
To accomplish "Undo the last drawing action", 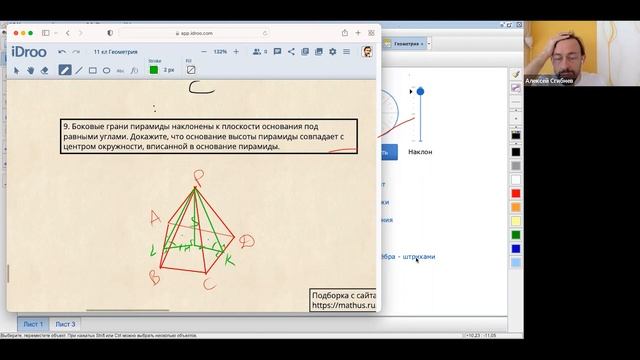I will (x=62, y=52).
